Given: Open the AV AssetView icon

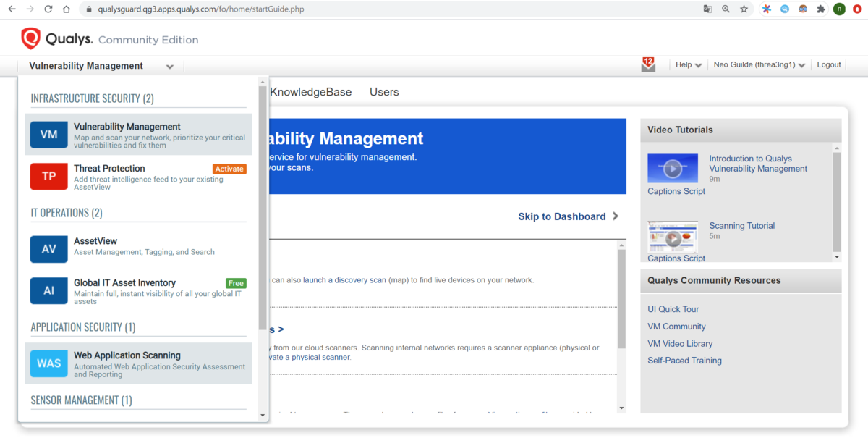Looking at the screenshot, I should tap(48, 249).
